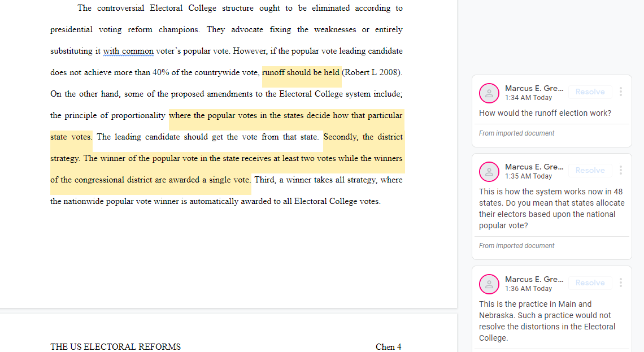
Task: Open more options on the 1:35 AM comment
Action: point(621,170)
